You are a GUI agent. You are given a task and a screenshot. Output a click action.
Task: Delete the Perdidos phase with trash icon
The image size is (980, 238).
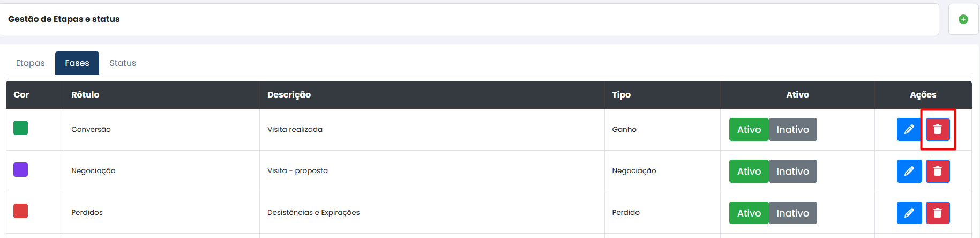click(938, 213)
